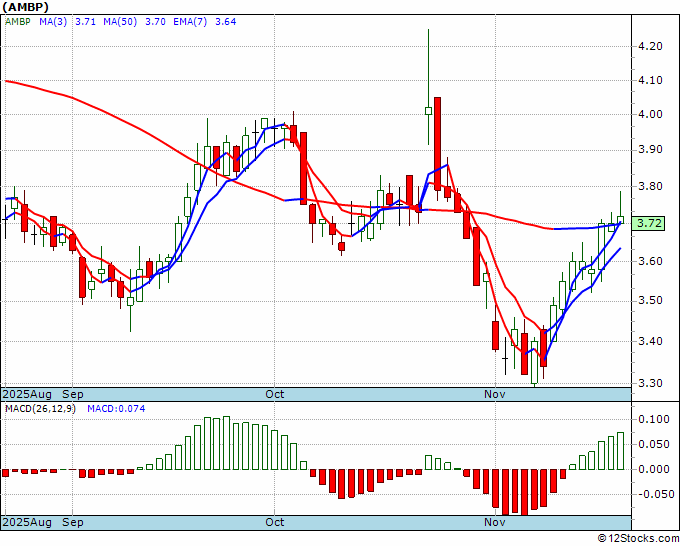The height and width of the screenshot is (546, 680).
Task: Click the MACD(26,12,9) indicator label
Action: (x=40, y=409)
